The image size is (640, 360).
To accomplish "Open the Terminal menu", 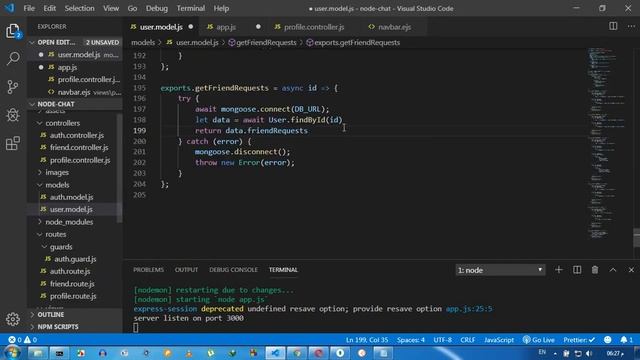I will (x=191, y=8).
